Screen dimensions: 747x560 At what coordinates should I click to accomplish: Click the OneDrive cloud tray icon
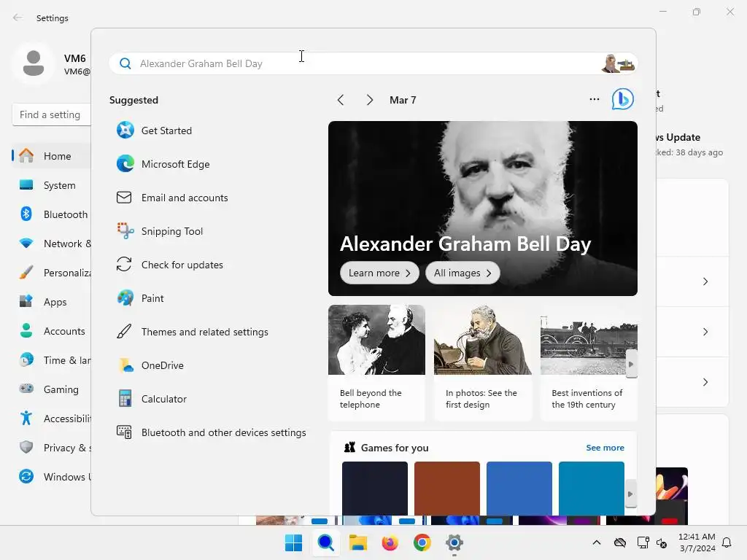(x=620, y=542)
